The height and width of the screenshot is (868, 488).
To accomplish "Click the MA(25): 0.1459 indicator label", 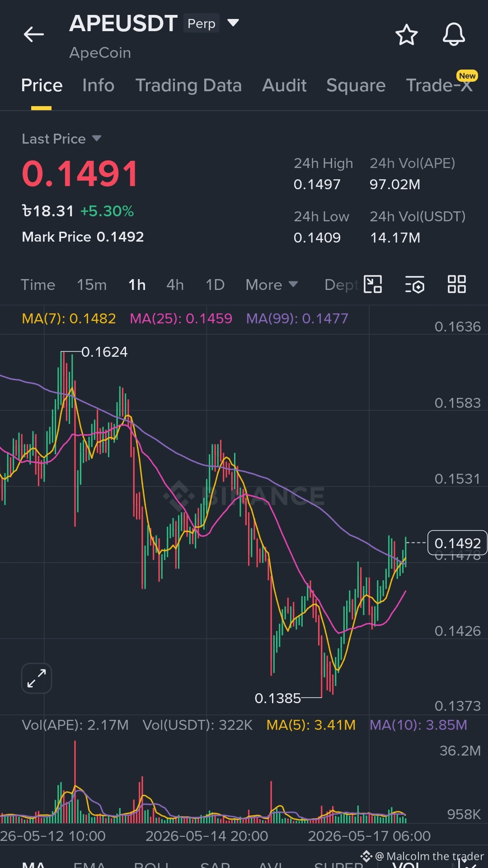I will (181, 318).
